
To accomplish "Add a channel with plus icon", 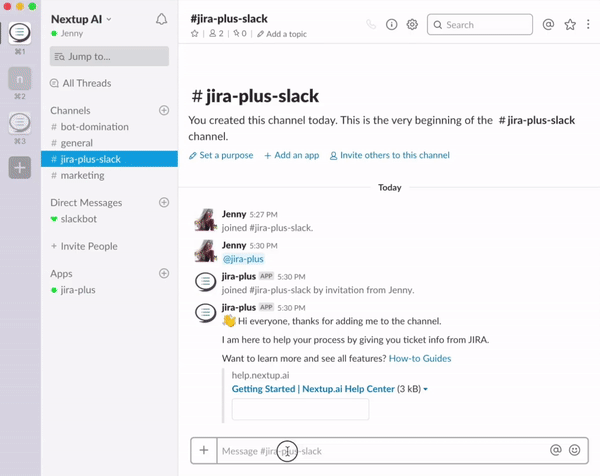I will click(164, 110).
